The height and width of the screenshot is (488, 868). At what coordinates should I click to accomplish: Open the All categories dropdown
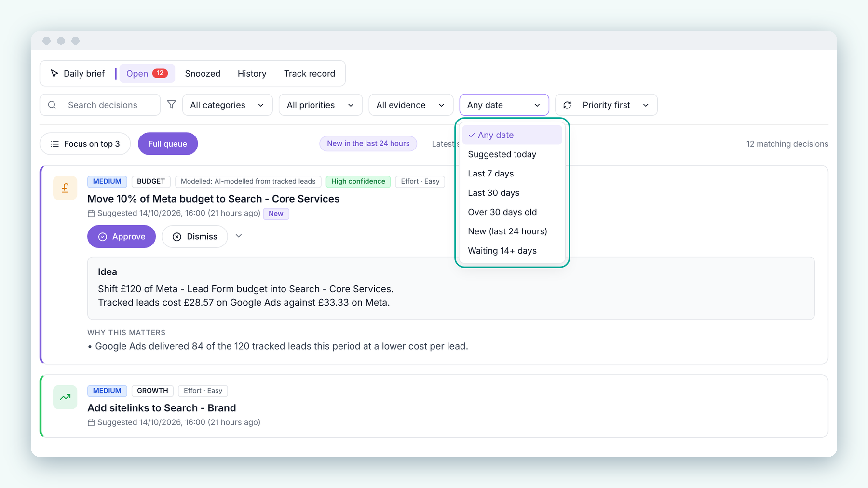228,105
